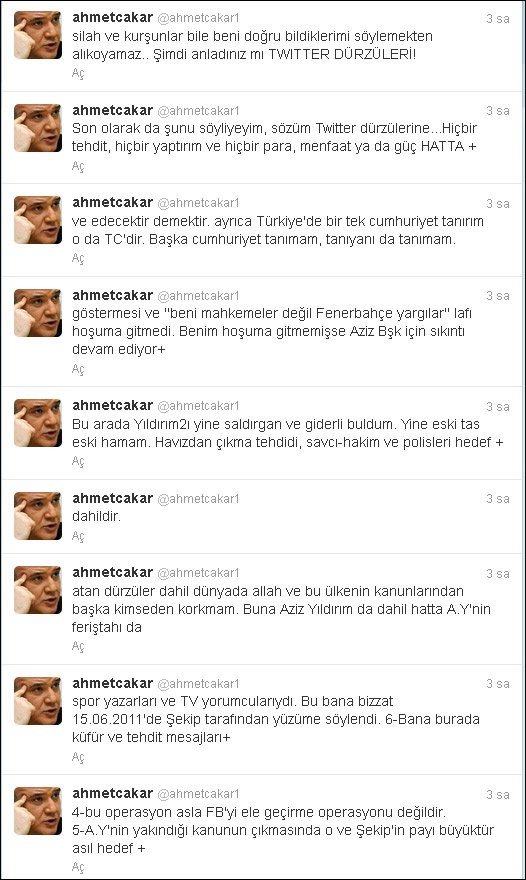This screenshot has height=880, width=526.
Task: Expand the 've edecektir demektir' tweet with Aç
Action: (78, 258)
